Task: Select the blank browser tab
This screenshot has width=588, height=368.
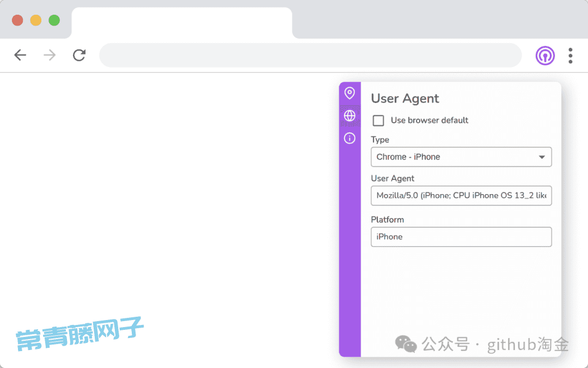Action: [182, 23]
